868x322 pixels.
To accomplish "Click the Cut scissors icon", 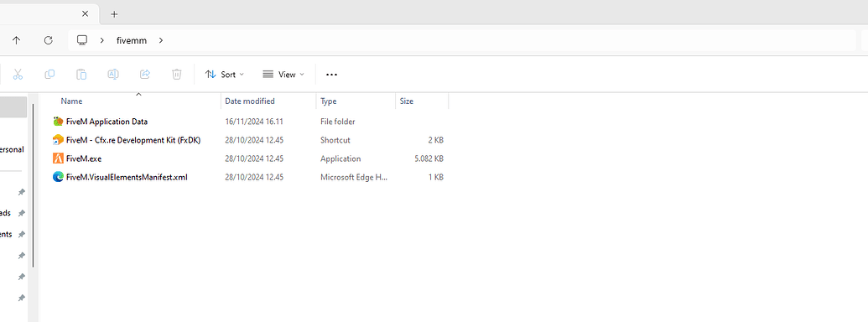I will [18, 74].
